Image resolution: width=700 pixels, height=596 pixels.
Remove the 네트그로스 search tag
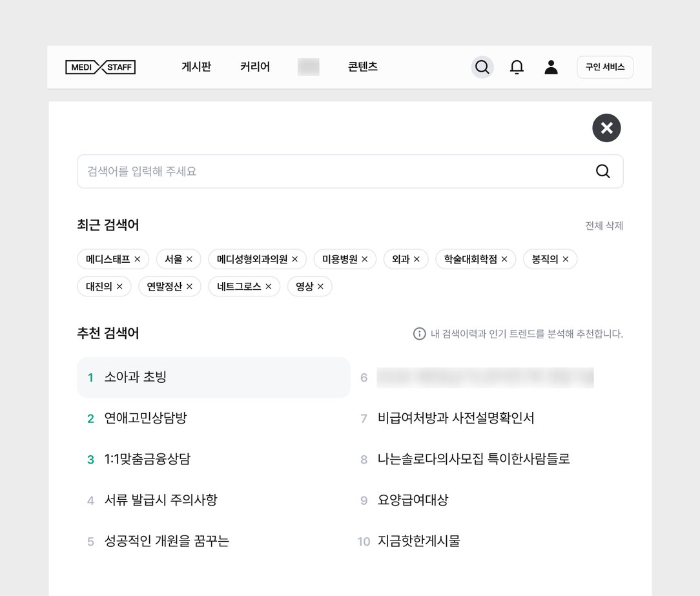click(268, 287)
